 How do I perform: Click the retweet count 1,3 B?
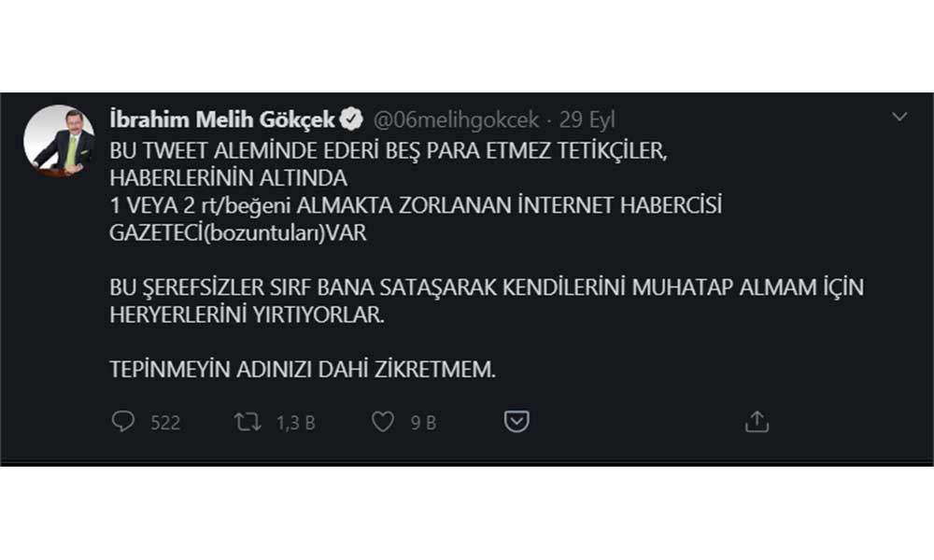point(296,423)
